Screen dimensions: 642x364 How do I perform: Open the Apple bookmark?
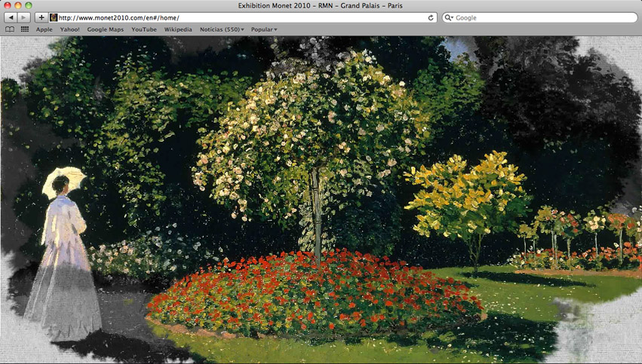click(45, 29)
